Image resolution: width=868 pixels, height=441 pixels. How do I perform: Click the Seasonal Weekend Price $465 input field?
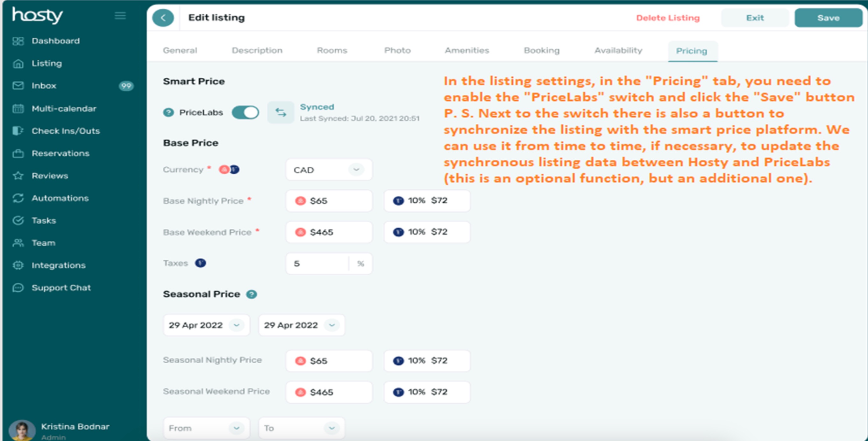(x=329, y=392)
